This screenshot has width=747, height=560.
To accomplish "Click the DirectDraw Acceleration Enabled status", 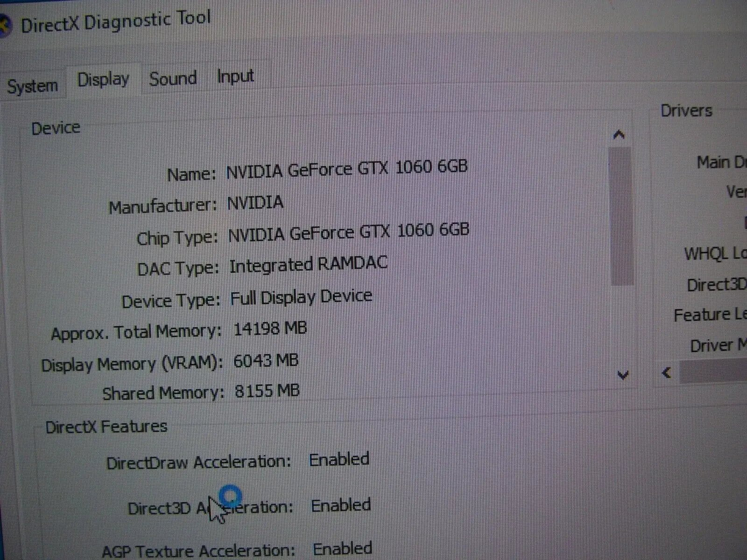I will tap(339, 460).
